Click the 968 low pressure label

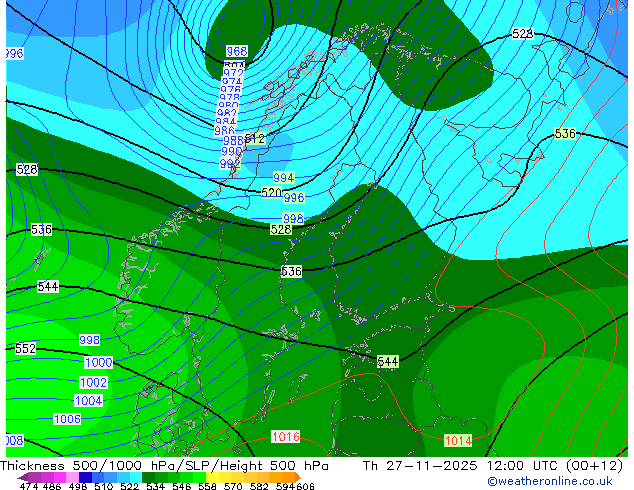click(237, 51)
